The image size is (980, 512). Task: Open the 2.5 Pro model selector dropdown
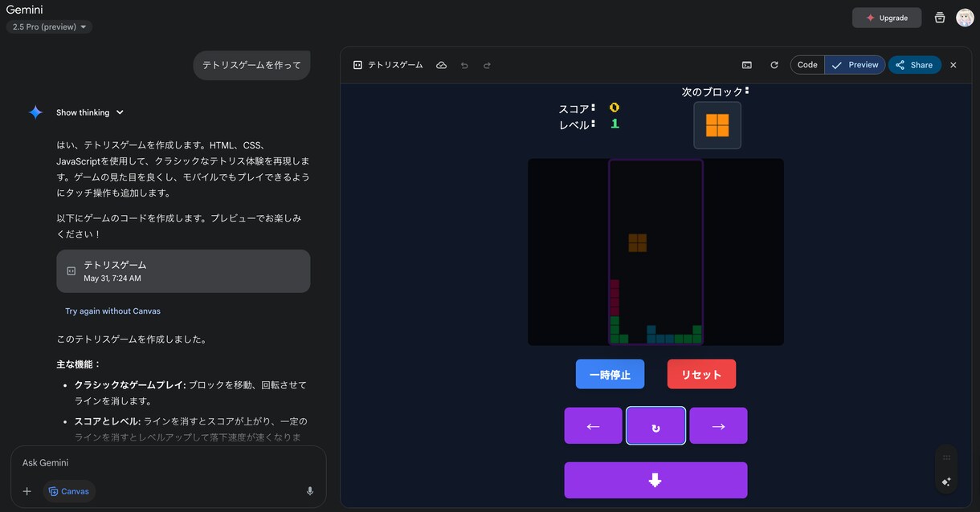pos(49,26)
